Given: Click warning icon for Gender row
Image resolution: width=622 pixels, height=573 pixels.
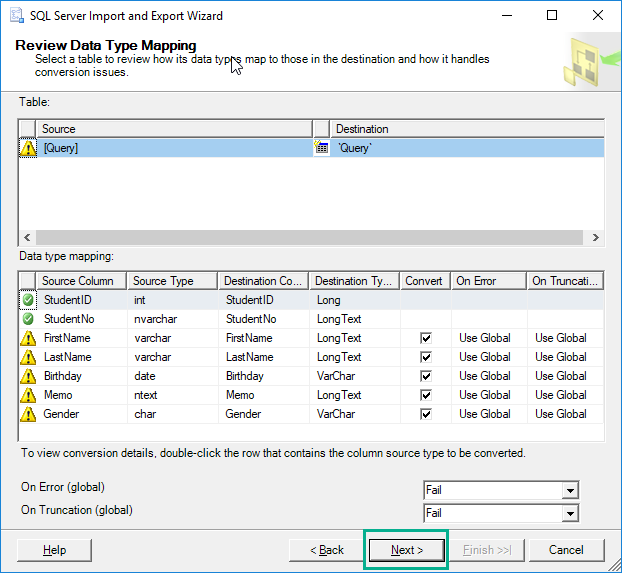Looking at the screenshot, I should point(28,414).
